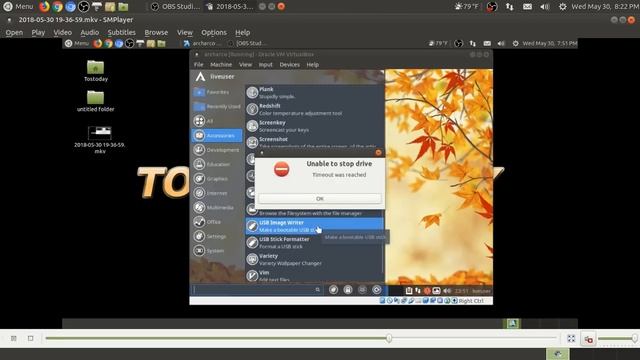Screen dimensions: 640x360
Task: Launch Chromium from the top panel
Action: [70, 7]
